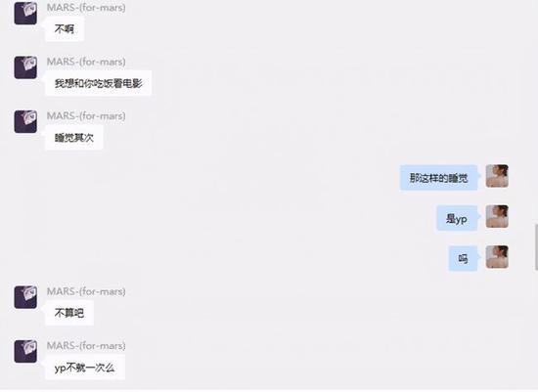538x392 pixels.
Task: Click the 睡觉其次 message bubble
Action: (73, 137)
